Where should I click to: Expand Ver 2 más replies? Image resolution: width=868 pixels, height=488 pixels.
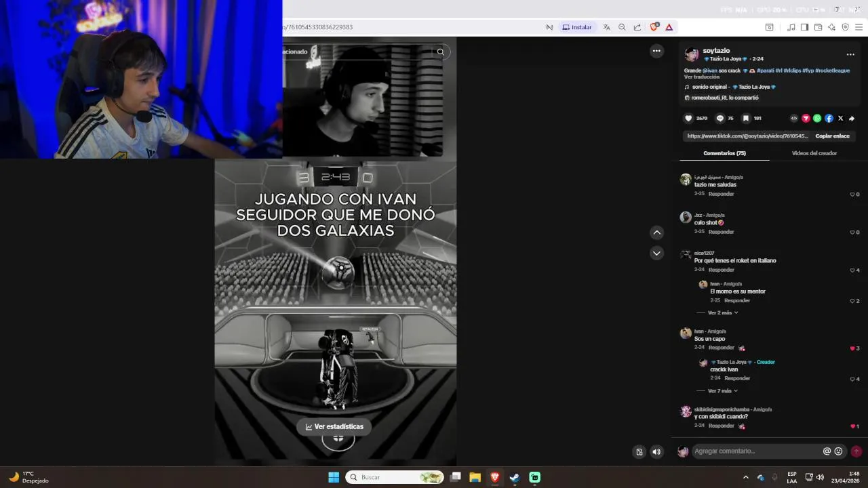click(x=723, y=313)
